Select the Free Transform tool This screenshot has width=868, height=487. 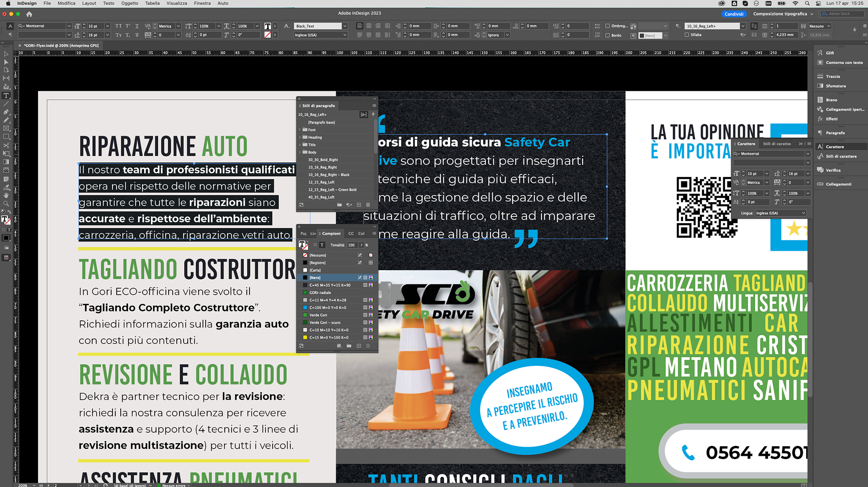click(x=6, y=154)
